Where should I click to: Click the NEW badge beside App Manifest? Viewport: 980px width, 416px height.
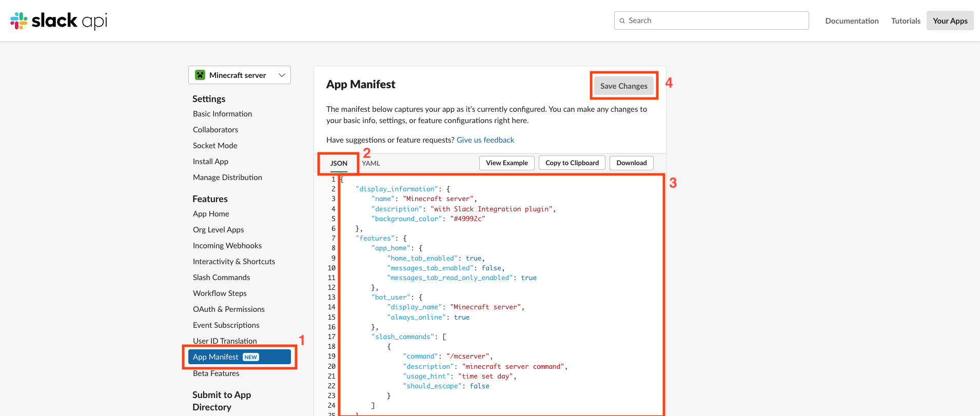click(x=251, y=357)
